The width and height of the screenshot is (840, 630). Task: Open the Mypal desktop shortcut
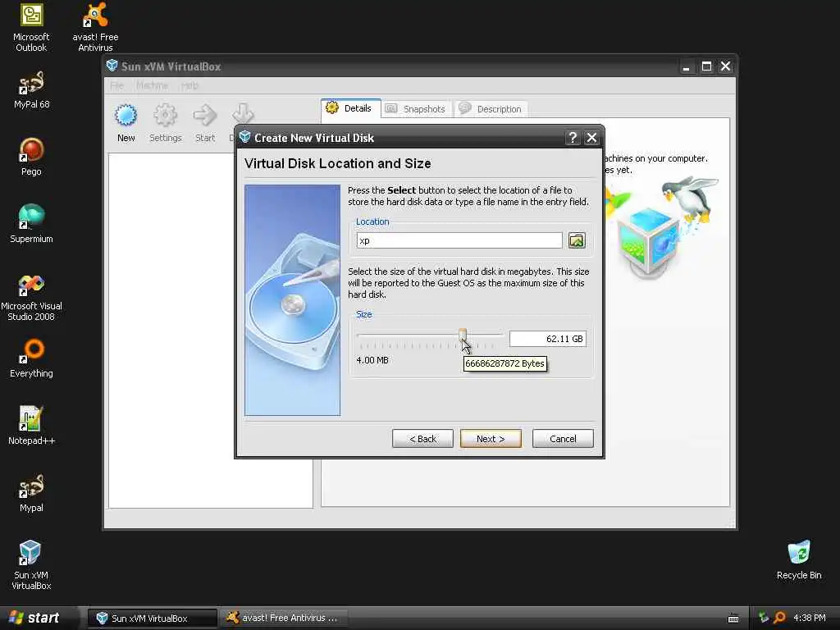pos(31,493)
